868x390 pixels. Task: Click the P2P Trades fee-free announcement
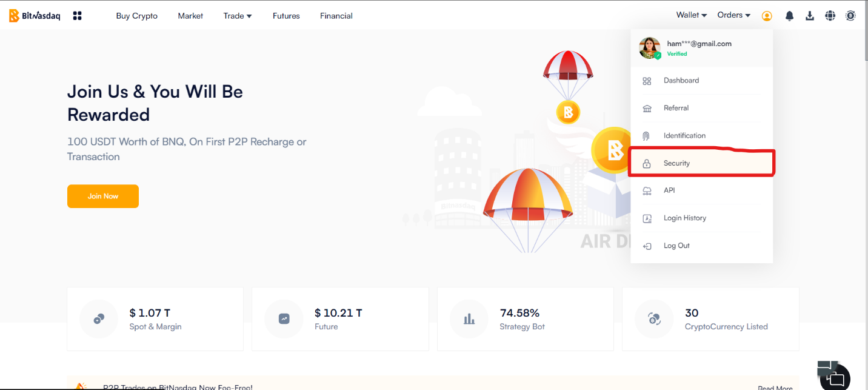pyautogui.click(x=178, y=388)
